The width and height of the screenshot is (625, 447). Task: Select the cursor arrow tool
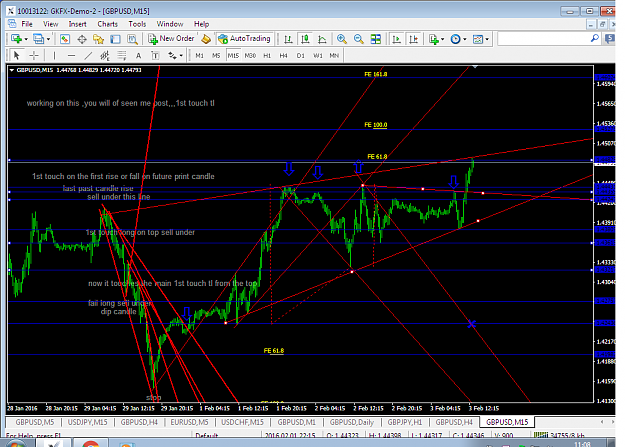(16, 55)
